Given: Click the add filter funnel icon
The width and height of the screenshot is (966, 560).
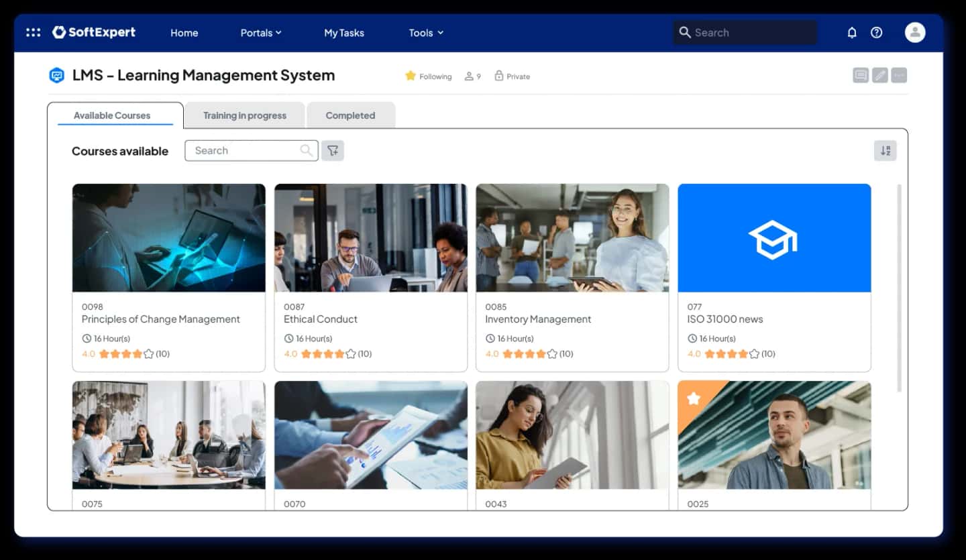Looking at the screenshot, I should point(333,150).
